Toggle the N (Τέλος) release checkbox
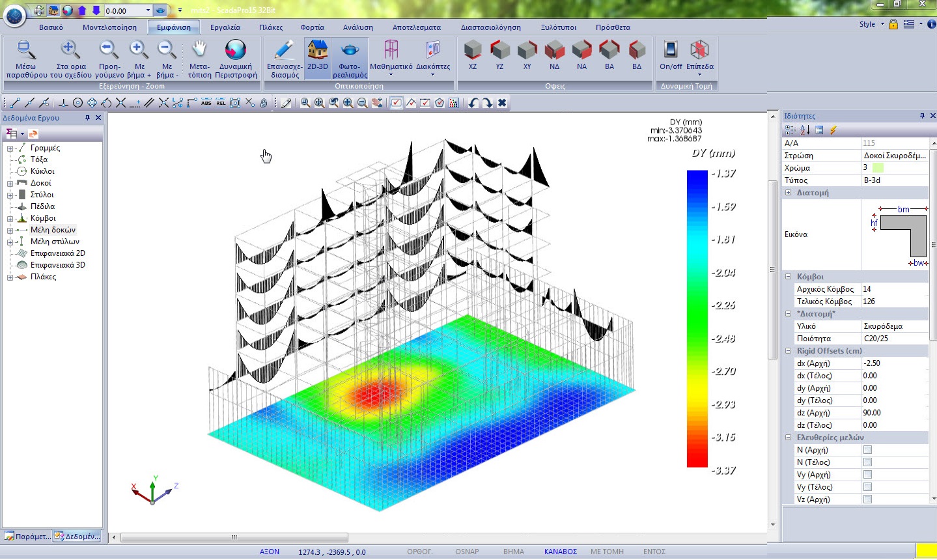Viewport: 937px width, 560px height. [x=867, y=462]
